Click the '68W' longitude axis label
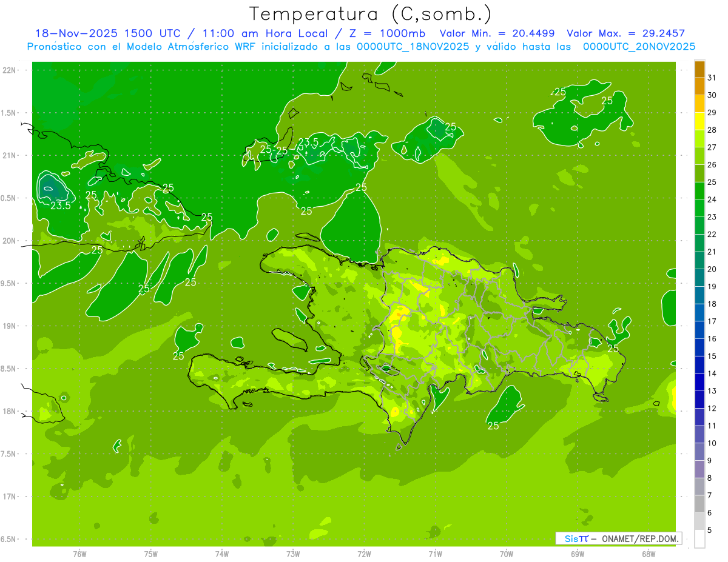Screen dimensions: 728x562 pos(649,554)
